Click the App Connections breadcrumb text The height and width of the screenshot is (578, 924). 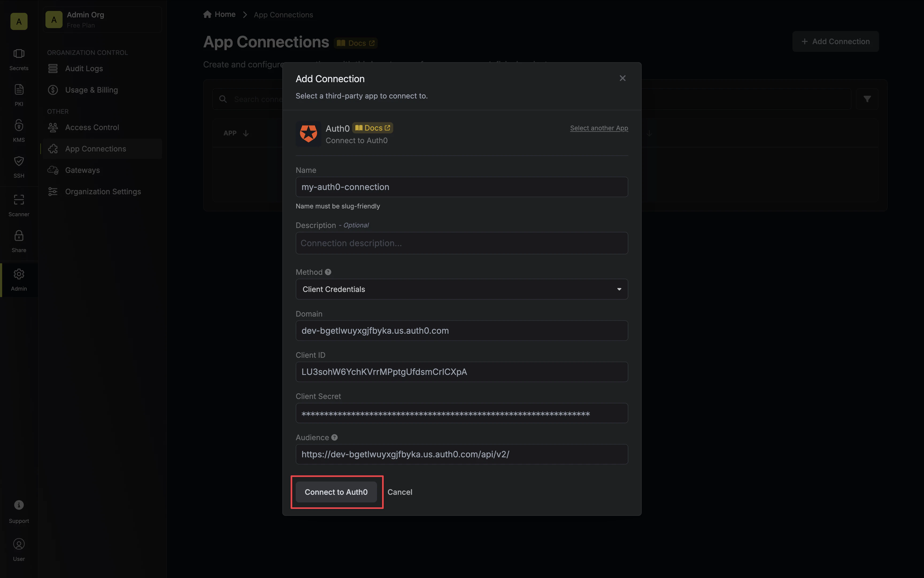(x=283, y=15)
